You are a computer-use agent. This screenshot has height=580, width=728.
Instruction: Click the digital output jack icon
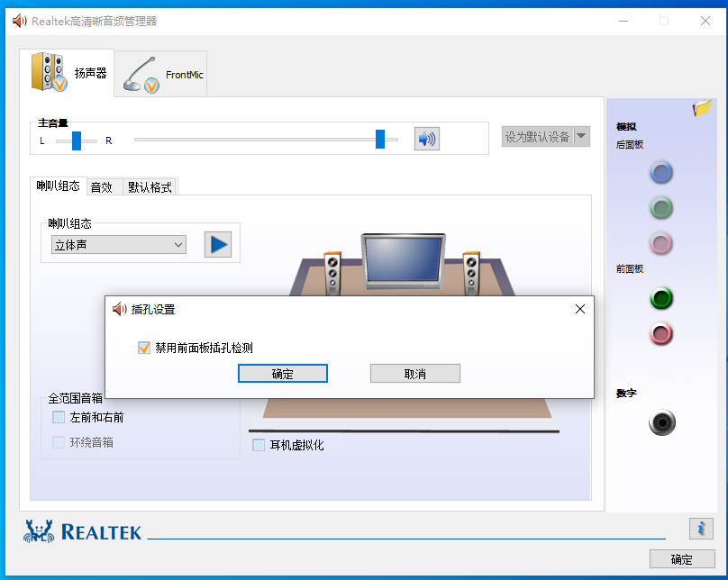click(x=662, y=422)
